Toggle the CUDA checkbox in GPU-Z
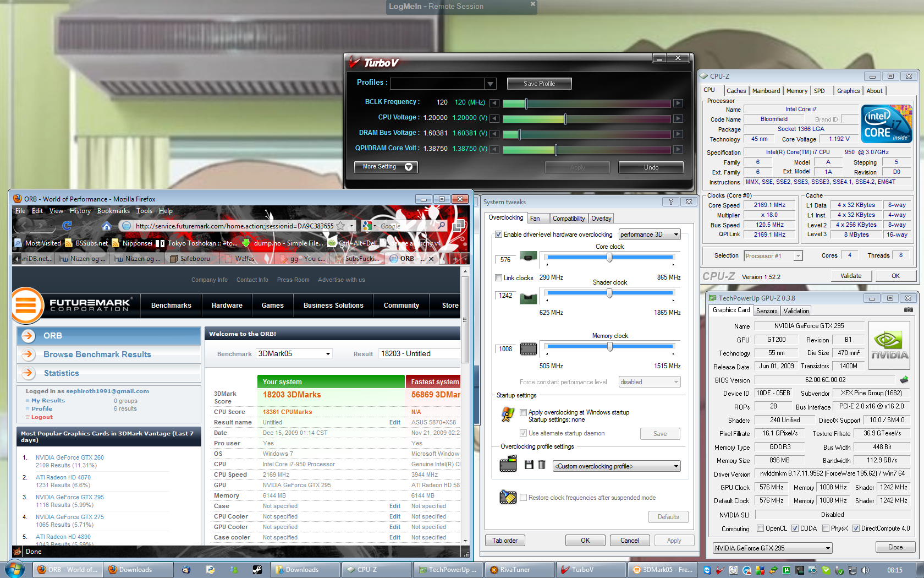The image size is (924, 578). click(795, 528)
